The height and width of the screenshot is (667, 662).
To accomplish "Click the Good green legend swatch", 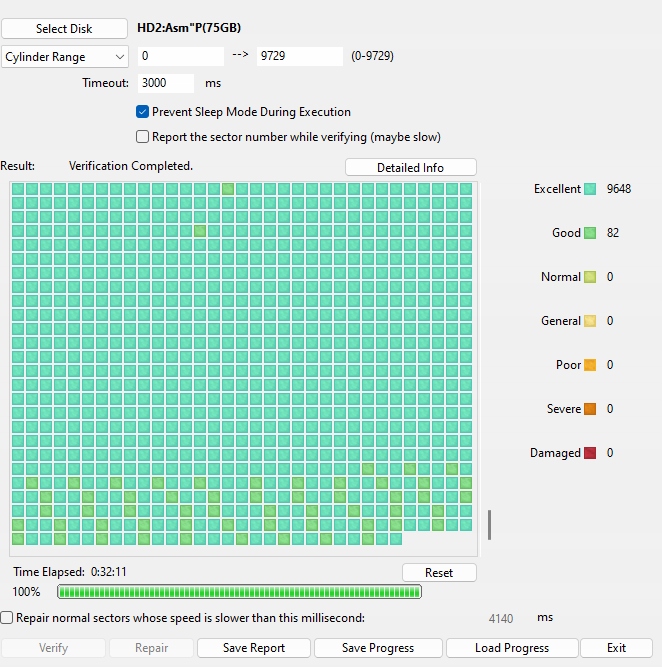I will pyautogui.click(x=590, y=233).
